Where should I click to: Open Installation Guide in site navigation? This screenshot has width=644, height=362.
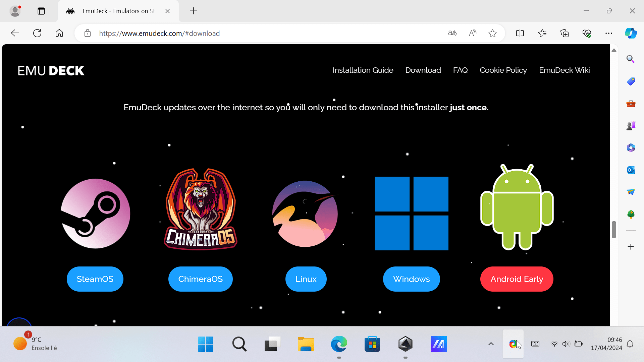[x=363, y=70]
